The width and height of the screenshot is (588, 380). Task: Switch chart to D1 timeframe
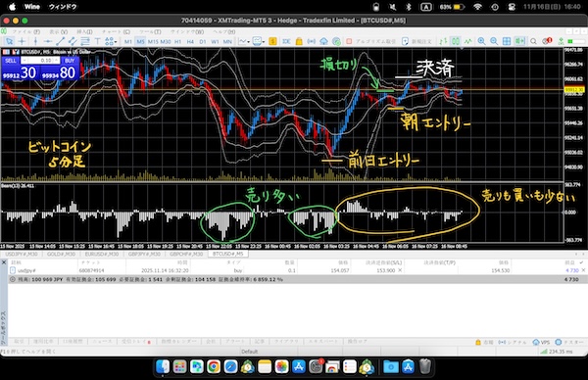tap(203, 41)
